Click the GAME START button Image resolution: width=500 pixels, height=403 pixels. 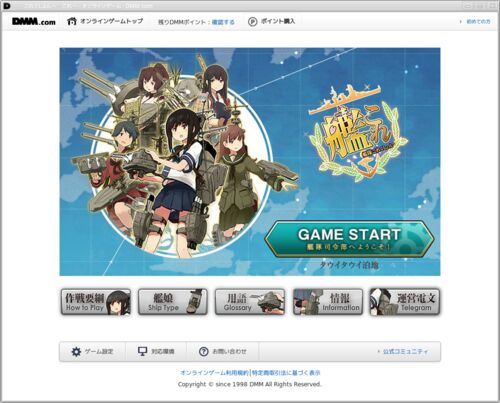pos(349,240)
